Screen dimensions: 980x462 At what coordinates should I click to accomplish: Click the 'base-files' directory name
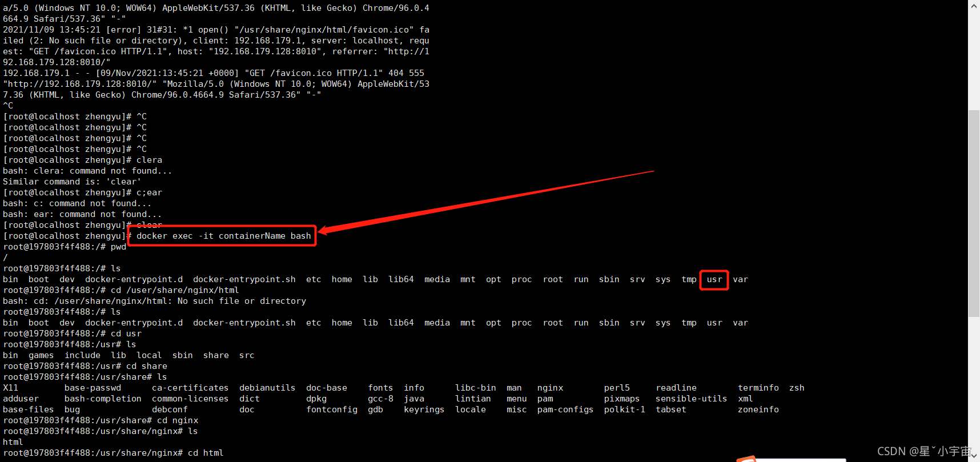point(28,409)
